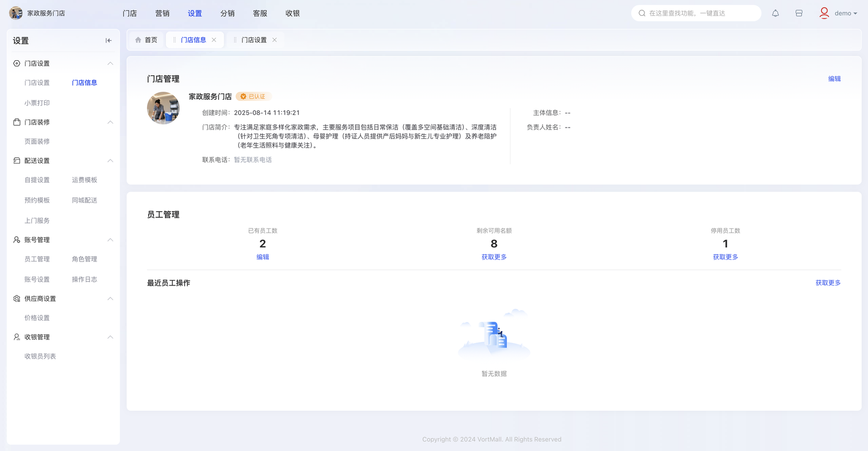The height and width of the screenshot is (451, 868).
Task: Click the demo user avatar icon
Action: (x=824, y=13)
